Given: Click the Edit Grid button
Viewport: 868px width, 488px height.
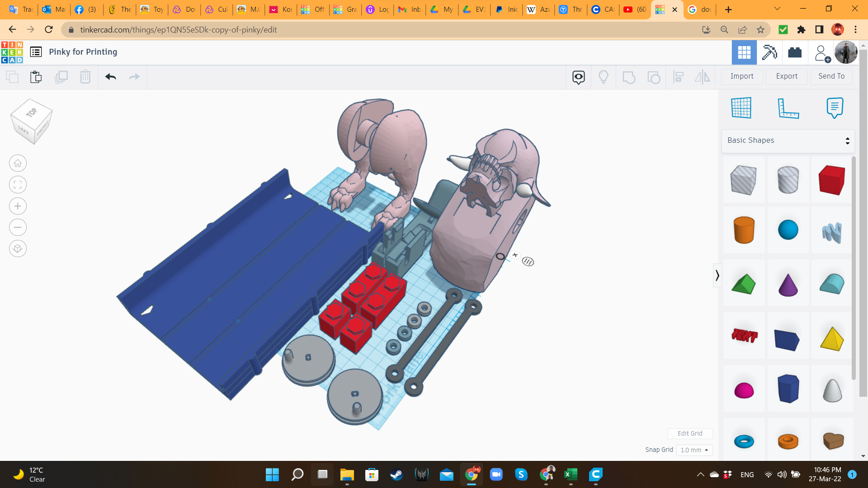Looking at the screenshot, I should click(690, 433).
